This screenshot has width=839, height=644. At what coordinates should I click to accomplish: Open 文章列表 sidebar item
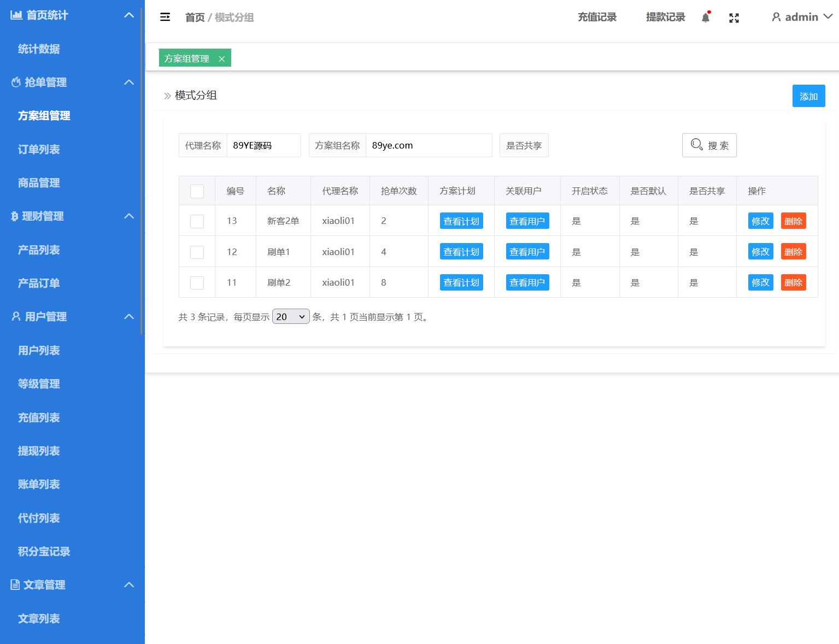pos(39,618)
